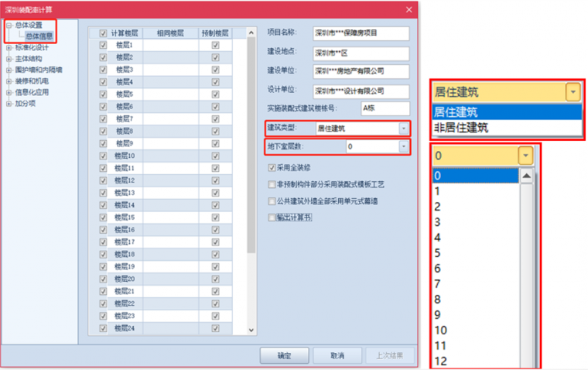Enable 公共建筑外墙全部采用单元式幕墙 checkbox
This screenshot has height=370, width=588.
[272, 200]
